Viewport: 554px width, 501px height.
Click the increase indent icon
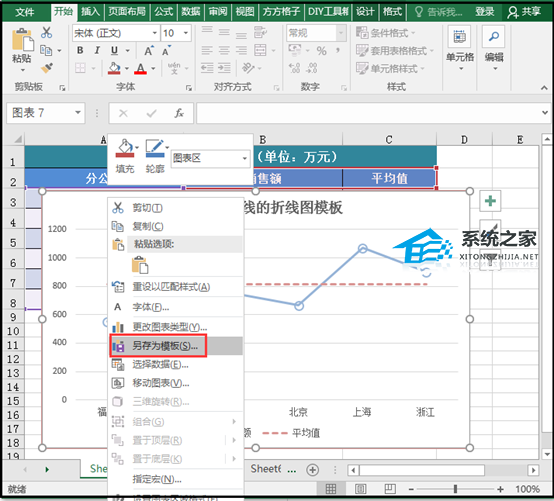[x=224, y=67]
